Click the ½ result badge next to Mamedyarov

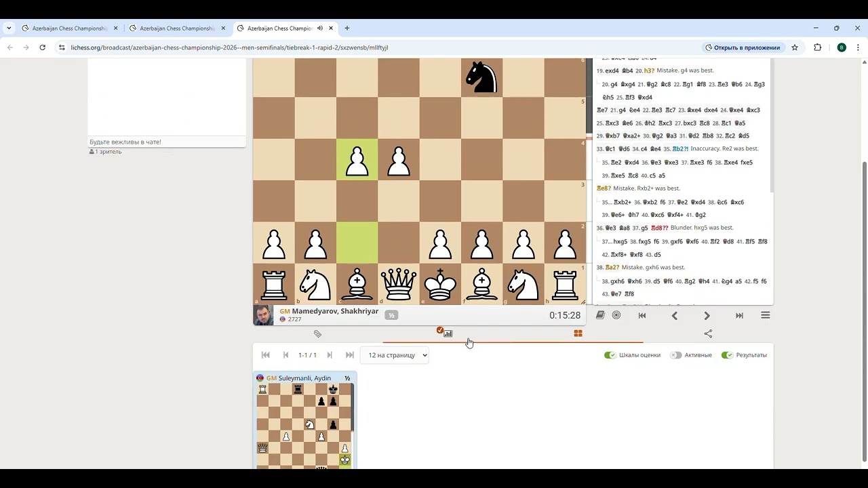(x=391, y=315)
